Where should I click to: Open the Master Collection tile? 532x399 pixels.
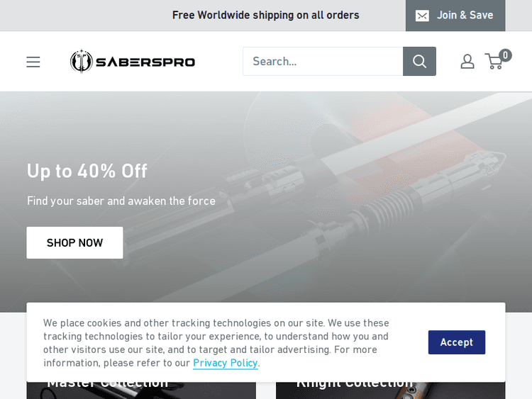coord(141,390)
